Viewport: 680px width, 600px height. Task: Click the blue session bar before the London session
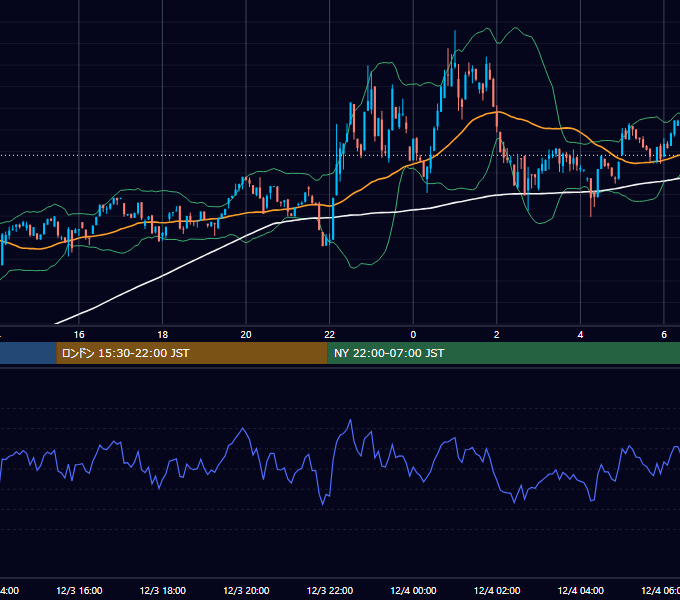(x=28, y=353)
